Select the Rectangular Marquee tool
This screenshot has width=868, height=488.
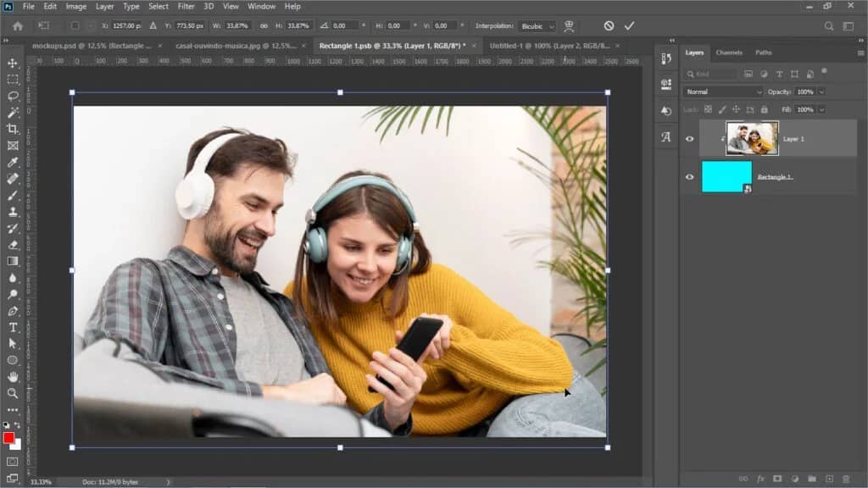click(13, 80)
